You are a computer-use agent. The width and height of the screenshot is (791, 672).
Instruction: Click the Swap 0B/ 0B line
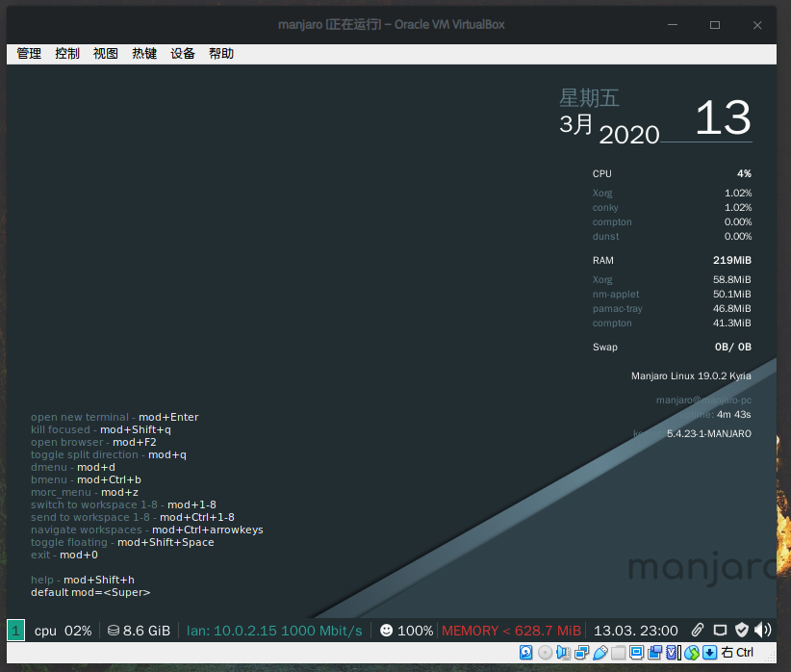click(672, 347)
